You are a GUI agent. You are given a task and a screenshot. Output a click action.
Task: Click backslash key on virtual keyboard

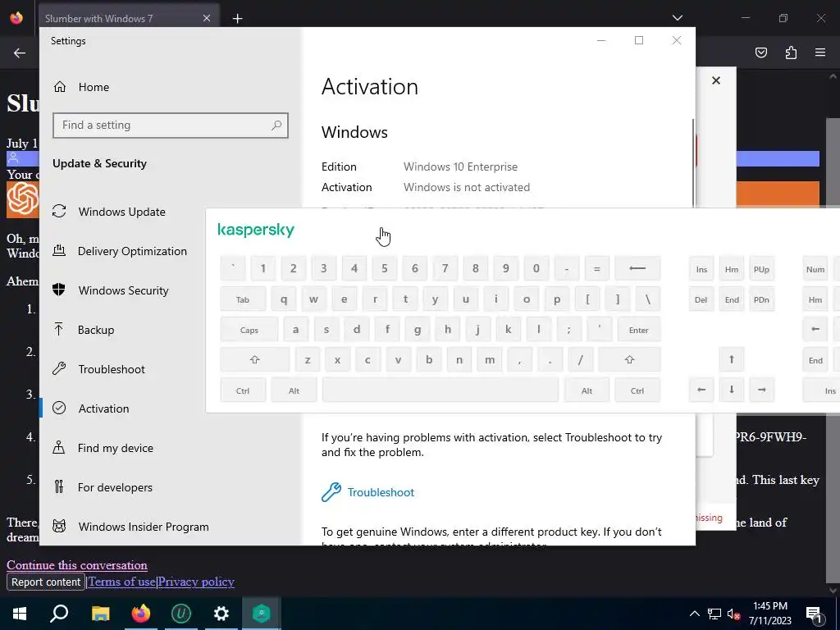pyautogui.click(x=648, y=299)
